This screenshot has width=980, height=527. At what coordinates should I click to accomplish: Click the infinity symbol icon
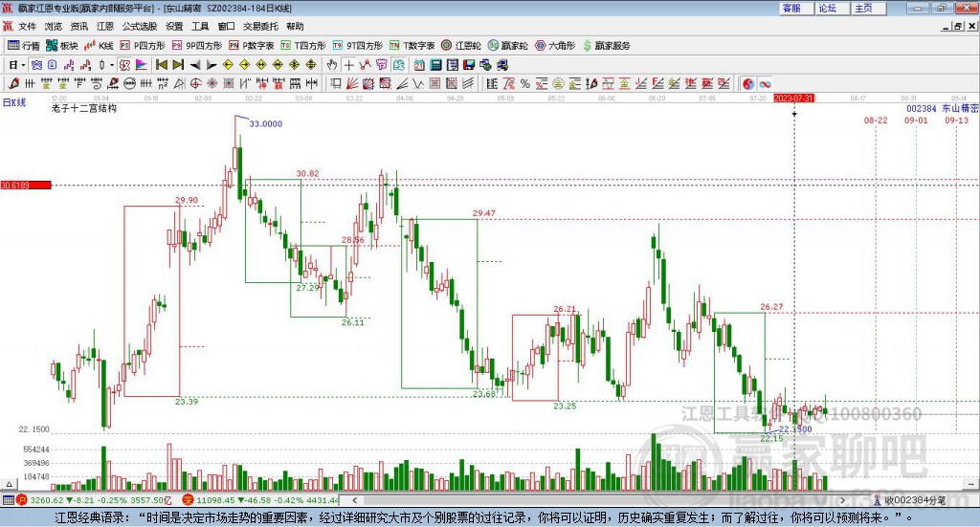765,83
